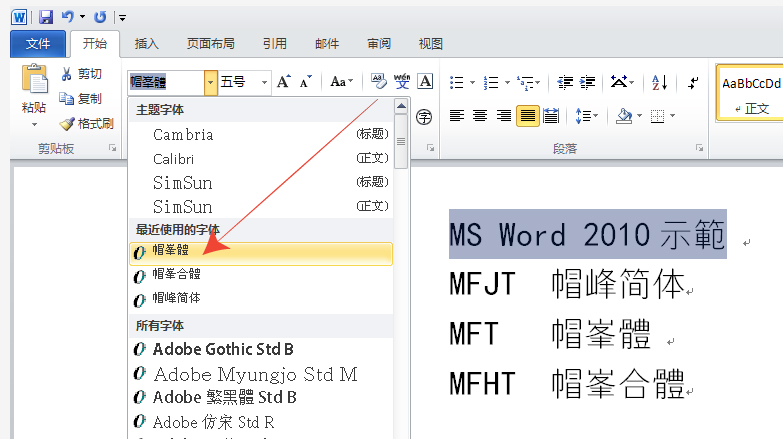The width and height of the screenshot is (783, 439).
Task: Choose Adobe 仿宋 Std R font
Action: [261, 422]
